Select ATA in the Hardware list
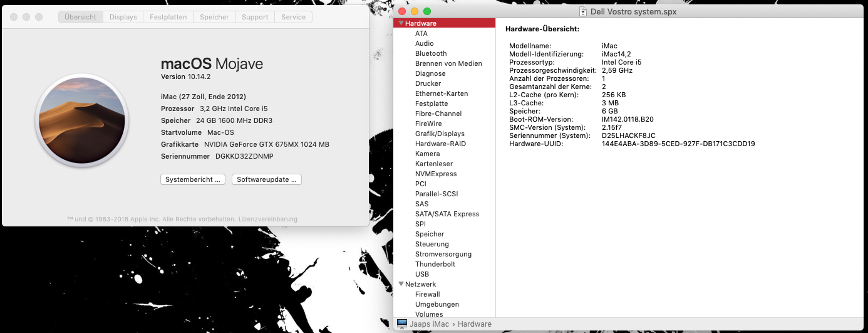Image resolution: width=868 pixels, height=333 pixels. click(x=445, y=33)
